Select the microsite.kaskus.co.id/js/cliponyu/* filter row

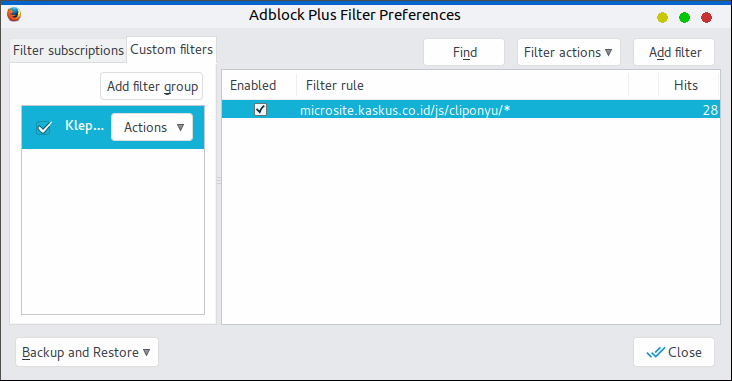pyautogui.click(x=471, y=110)
